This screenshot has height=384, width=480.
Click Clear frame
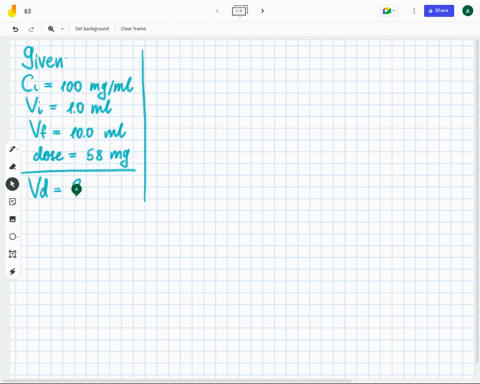pyautogui.click(x=133, y=29)
